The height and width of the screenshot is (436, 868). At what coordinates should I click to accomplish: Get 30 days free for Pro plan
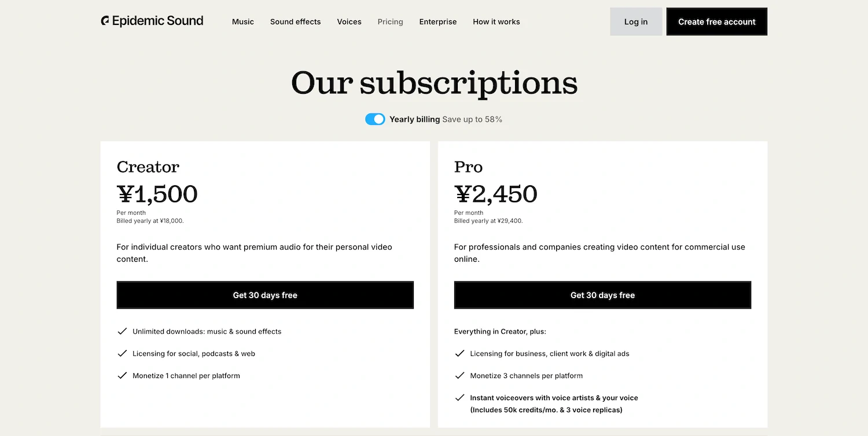(x=602, y=295)
